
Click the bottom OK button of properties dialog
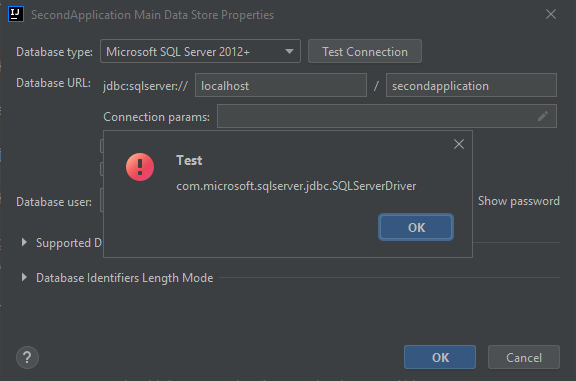coord(440,357)
